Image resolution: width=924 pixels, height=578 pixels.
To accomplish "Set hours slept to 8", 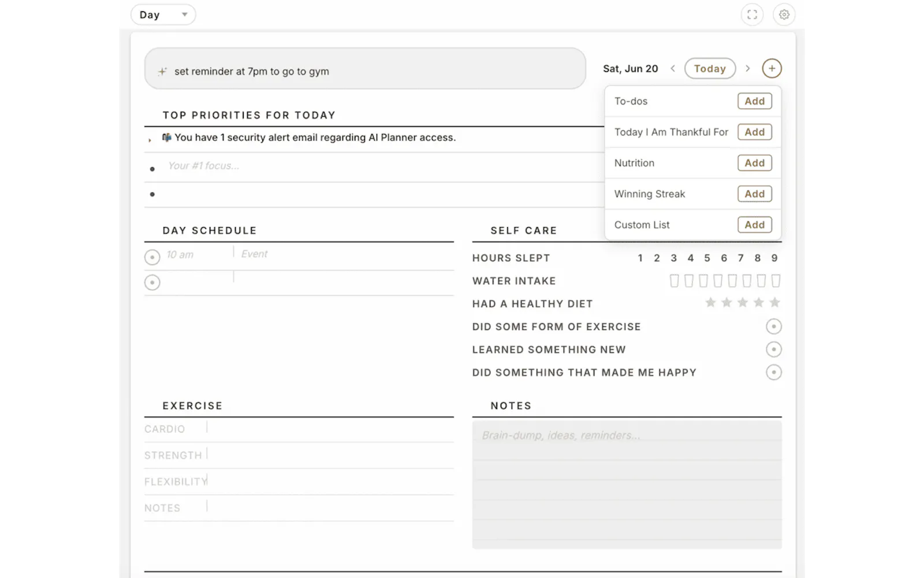I will tap(757, 258).
